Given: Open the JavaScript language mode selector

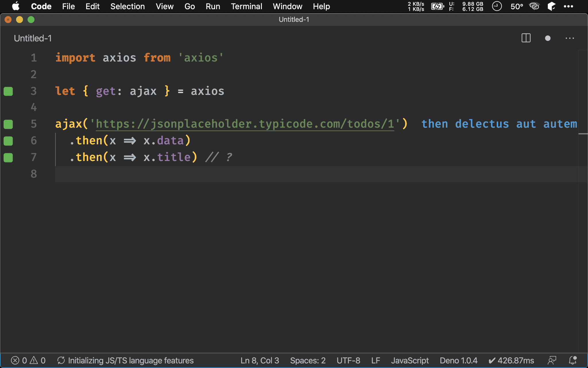Looking at the screenshot, I should pyautogui.click(x=410, y=361).
